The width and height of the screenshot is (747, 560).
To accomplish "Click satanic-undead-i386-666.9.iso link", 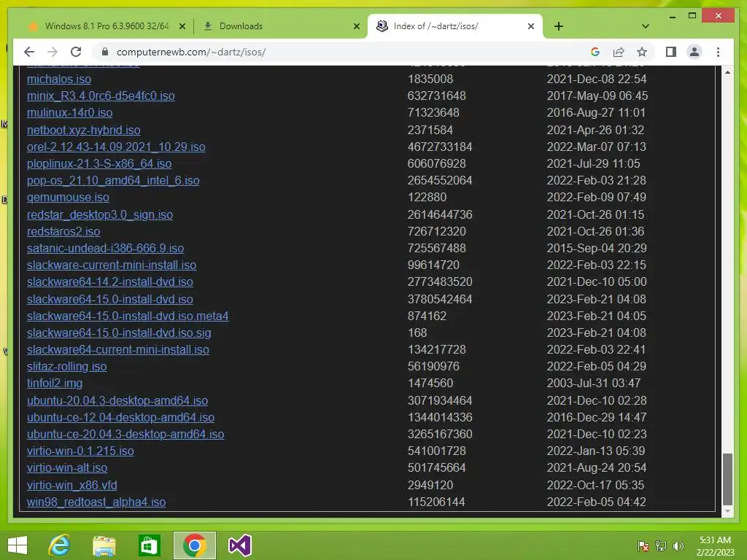I will click(x=105, y=248).
